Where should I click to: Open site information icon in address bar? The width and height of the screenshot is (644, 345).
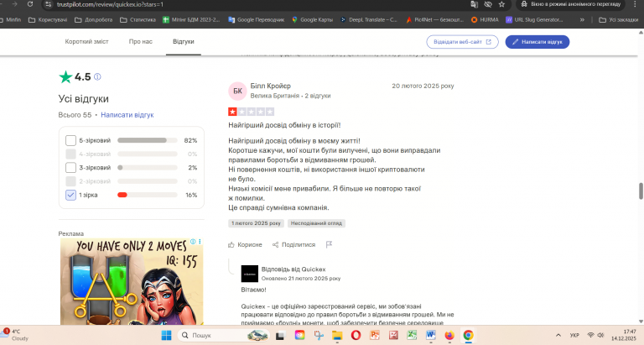48,4
